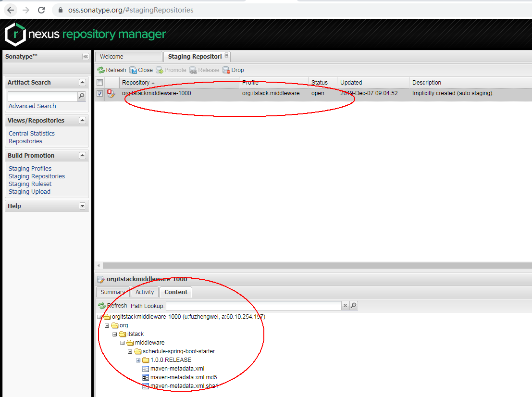The image size is (532, 397).
Task: Collapse the Views/Repositories panel
Action: pyautogui.click(x=82, y=121)
